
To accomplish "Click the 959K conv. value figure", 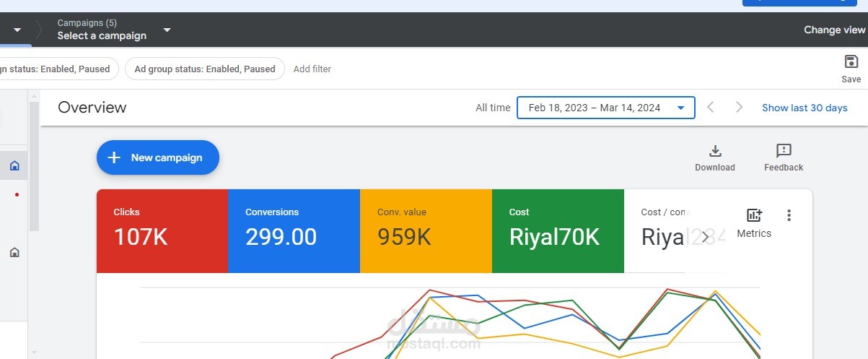I will pos(405,237).
